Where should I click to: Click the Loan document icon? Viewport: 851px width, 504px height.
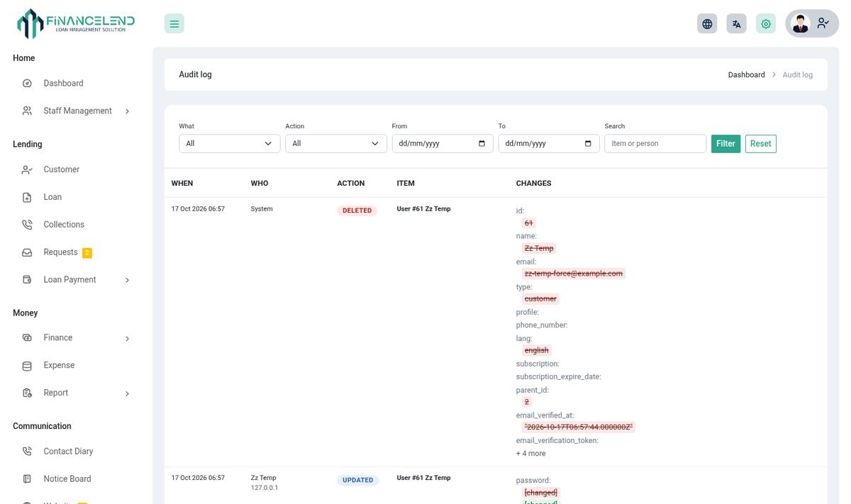click(27, 197)
